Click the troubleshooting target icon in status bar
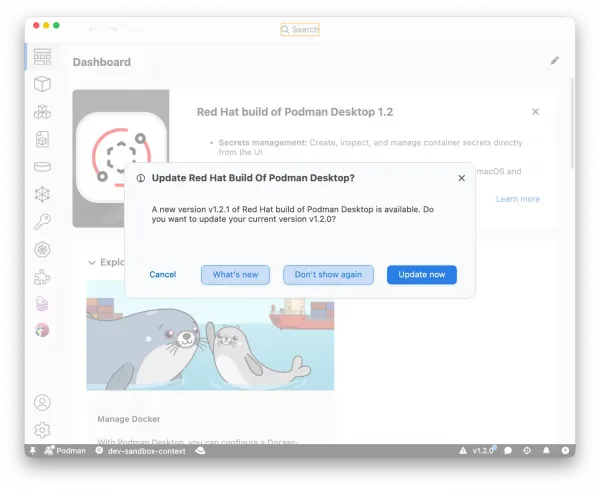Viewport: 600px width, 490px height. 527,451
